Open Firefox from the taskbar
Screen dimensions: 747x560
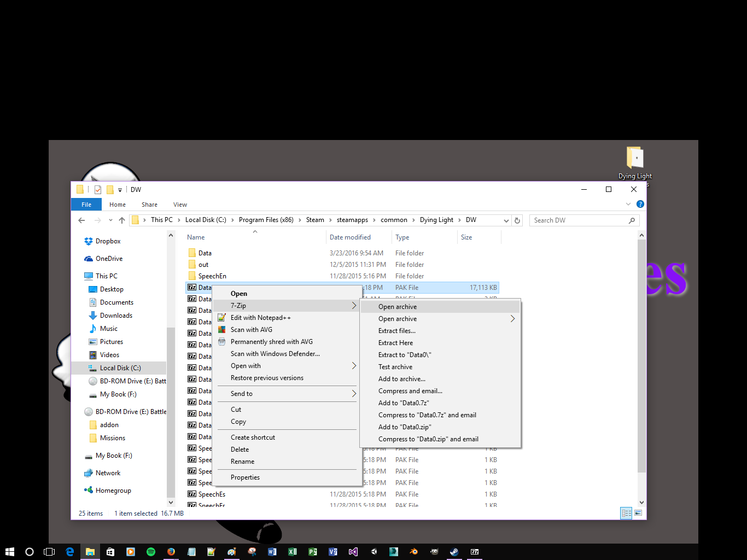tap(171, 552)
